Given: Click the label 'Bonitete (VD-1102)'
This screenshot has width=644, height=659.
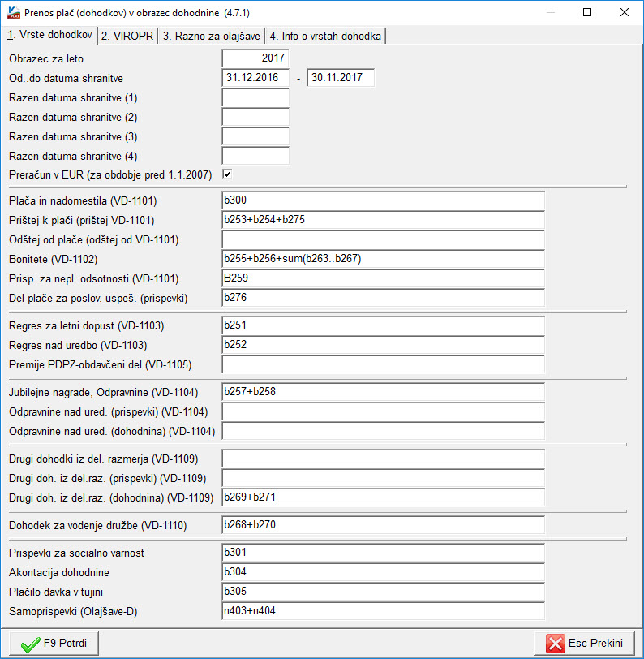Looking at the screenshot, I should 54,260.
